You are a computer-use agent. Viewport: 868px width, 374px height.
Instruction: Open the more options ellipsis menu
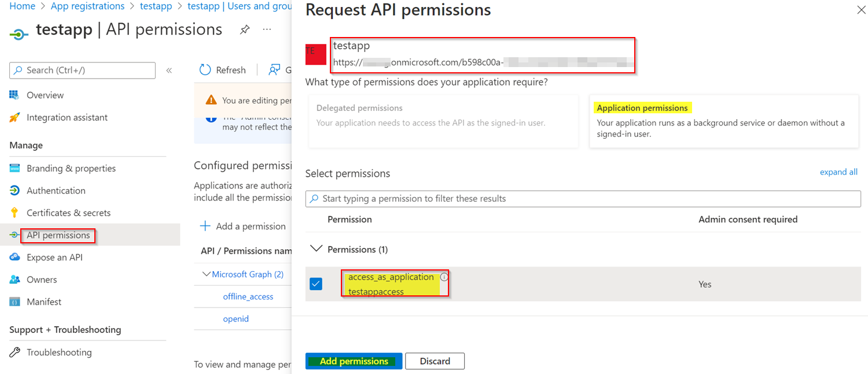pyautogui.click(x=267, y=29)
